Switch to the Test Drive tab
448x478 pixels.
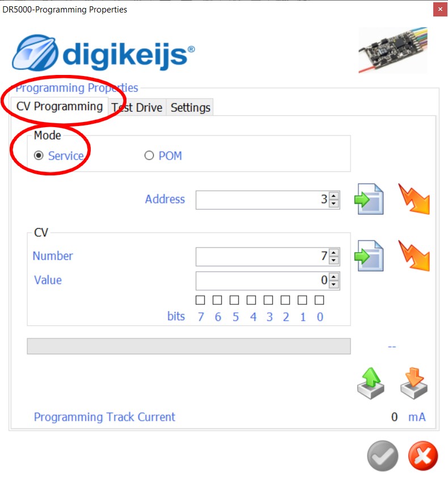coord(137,108)
